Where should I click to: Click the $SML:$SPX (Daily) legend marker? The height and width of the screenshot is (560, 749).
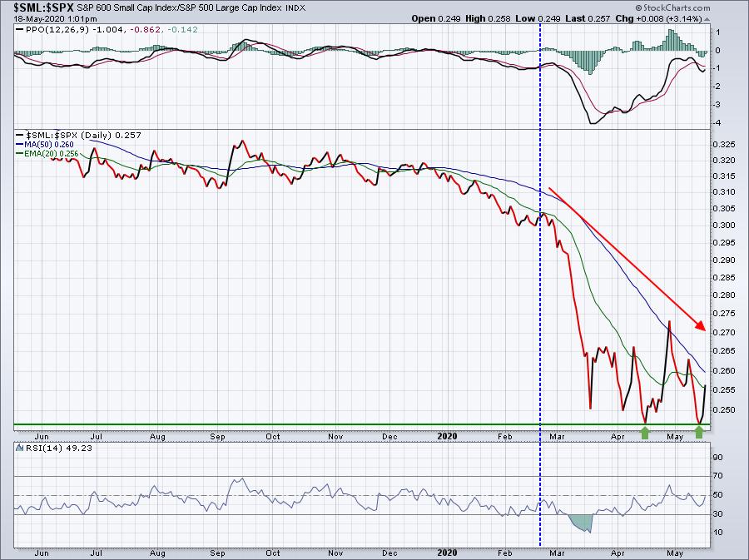[x=19, y=135]
